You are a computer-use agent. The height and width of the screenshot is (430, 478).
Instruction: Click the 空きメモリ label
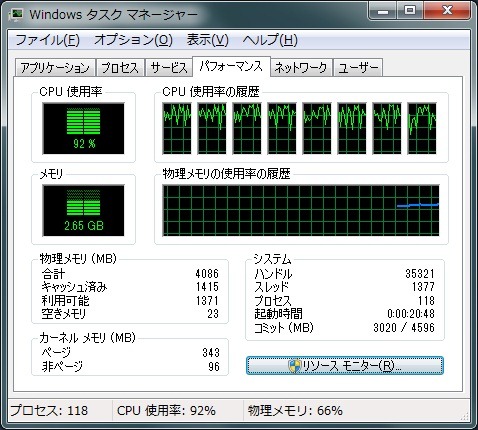coord(64,313)
